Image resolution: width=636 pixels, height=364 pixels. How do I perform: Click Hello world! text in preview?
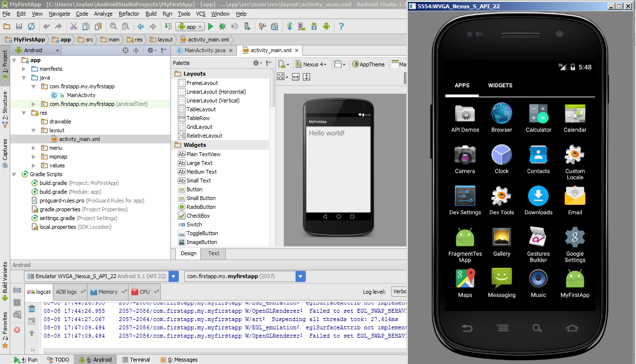[x=327, y=133]
